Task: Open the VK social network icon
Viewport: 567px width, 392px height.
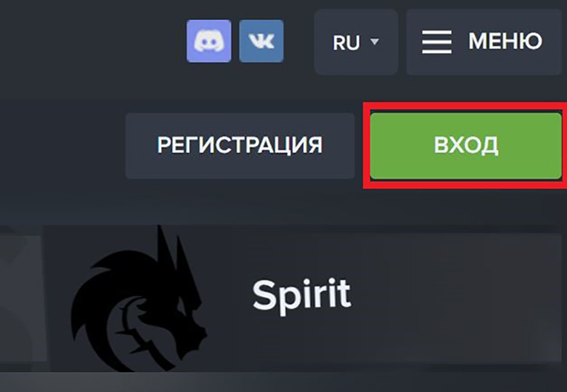Action: (x=261, y=41)
